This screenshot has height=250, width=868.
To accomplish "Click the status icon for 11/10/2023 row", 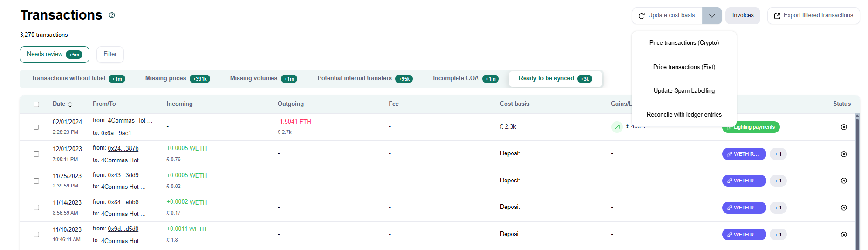I will pos(843,235).
